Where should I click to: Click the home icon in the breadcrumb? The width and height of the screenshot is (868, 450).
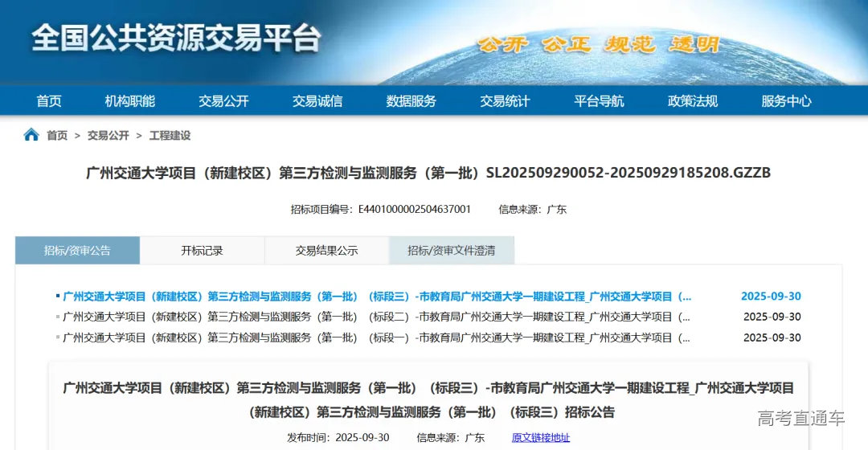point(31,135)
